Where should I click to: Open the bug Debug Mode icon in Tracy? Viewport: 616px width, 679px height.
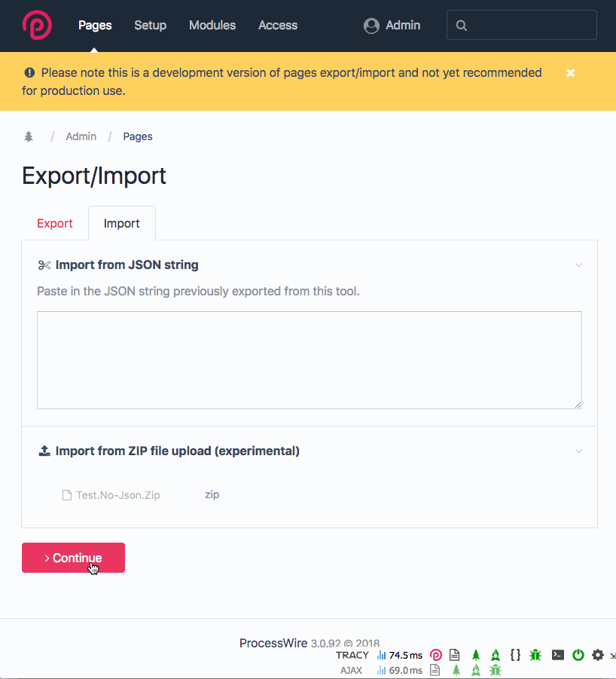point(535,654)
